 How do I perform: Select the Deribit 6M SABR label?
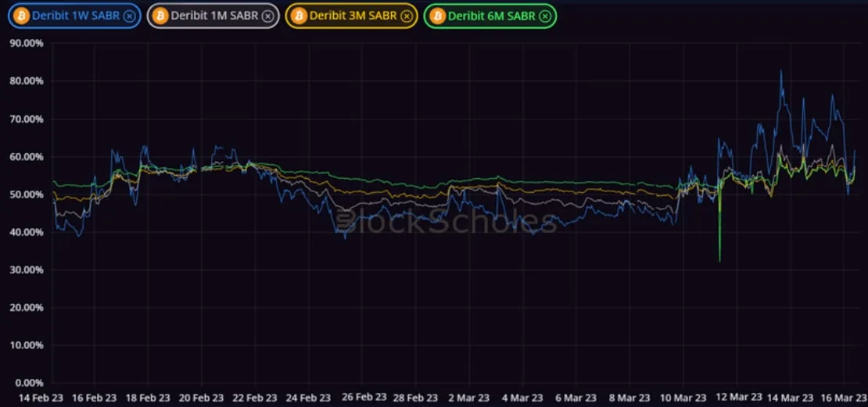click(x=492, y=16)
